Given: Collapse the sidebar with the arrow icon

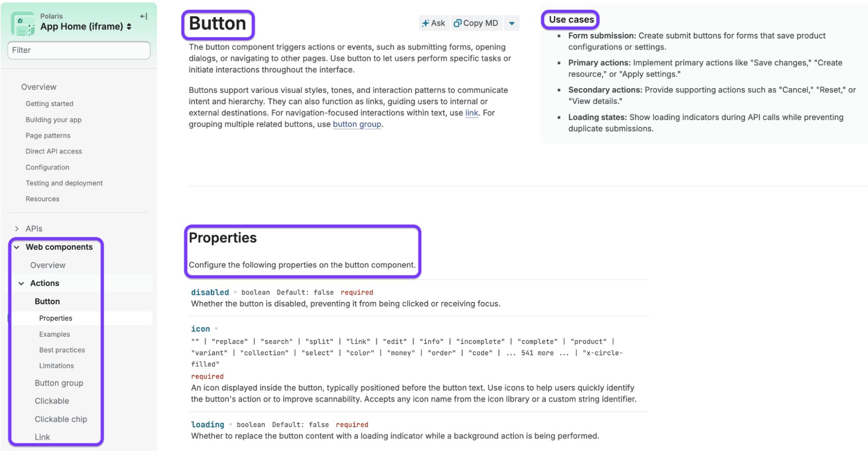Looking at the screenshot, I should [x=144, y=17].
